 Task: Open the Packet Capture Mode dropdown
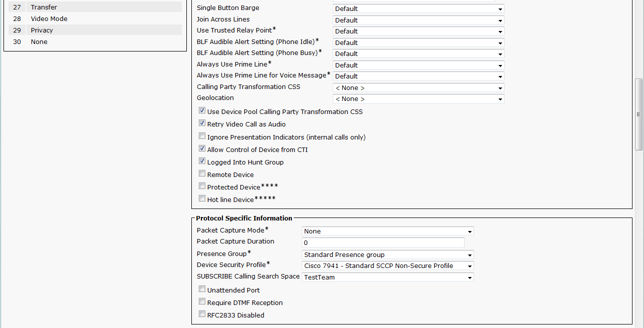[388, 231]
